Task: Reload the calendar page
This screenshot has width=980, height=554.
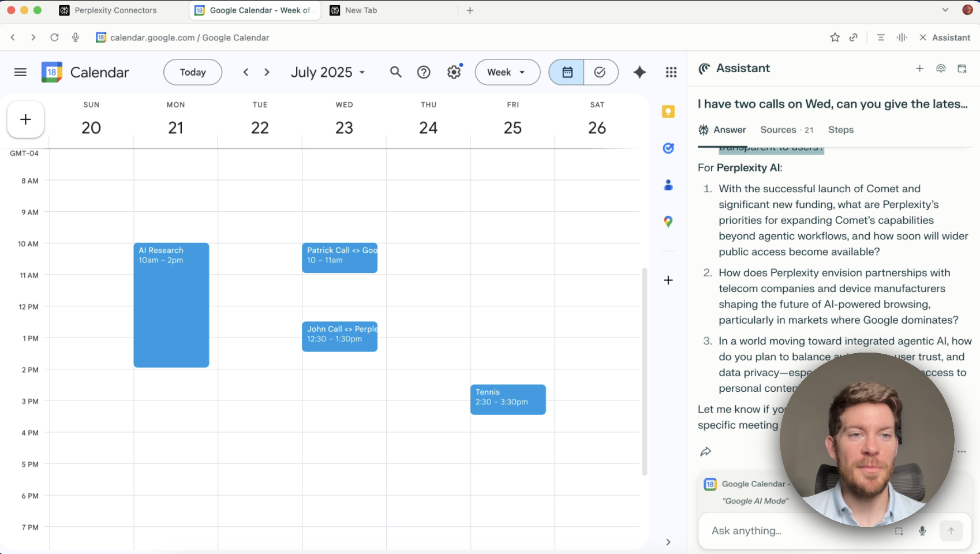Action: [x=54, y=38]
